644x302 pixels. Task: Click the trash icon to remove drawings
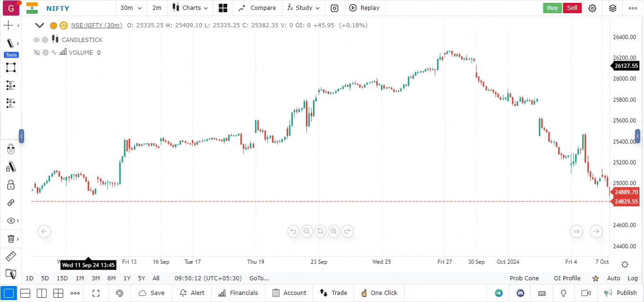(11, 239)
